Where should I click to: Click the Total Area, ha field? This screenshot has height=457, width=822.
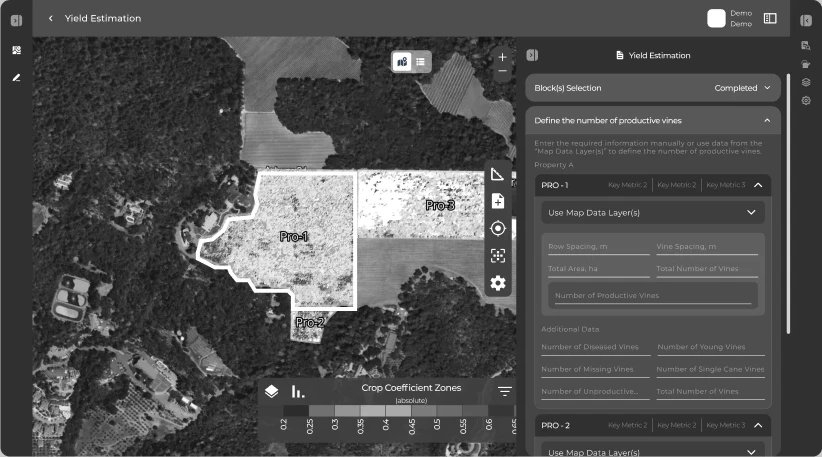point(599,269)
